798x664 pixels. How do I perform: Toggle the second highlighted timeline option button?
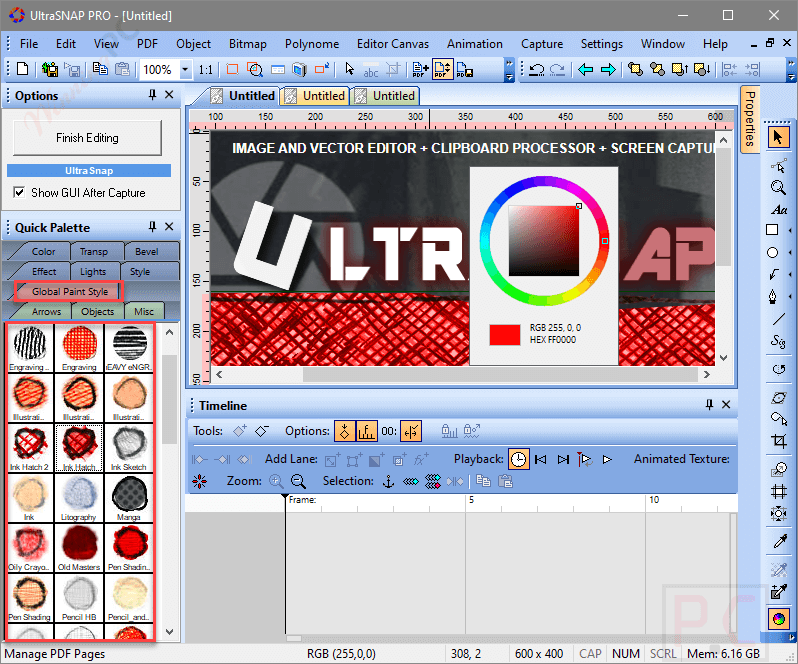tap(366, 431)
